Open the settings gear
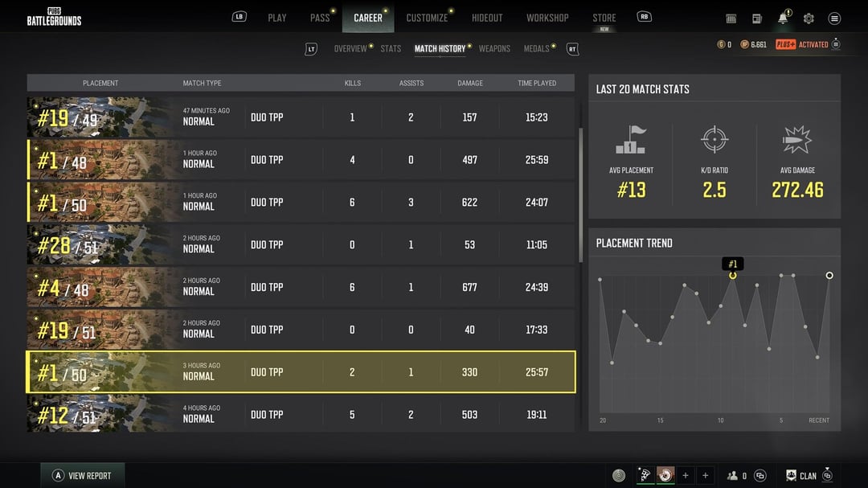The height and width of the screenshot is (488, 868). (x=809, y=18)
